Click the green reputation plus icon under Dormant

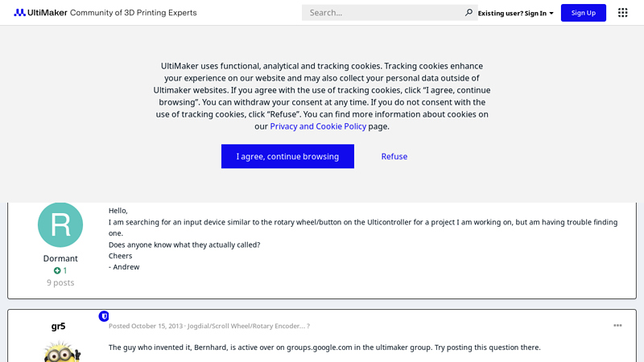pos(57,271)
